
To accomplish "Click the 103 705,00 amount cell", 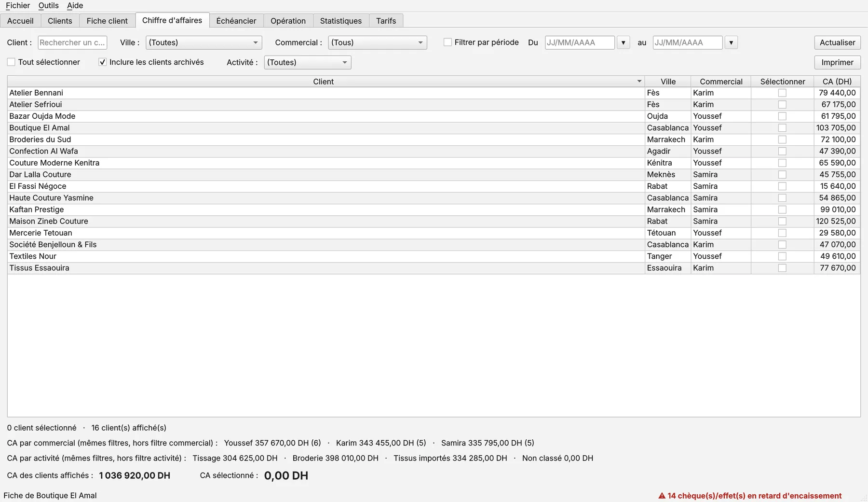I will tap(836, 128).
